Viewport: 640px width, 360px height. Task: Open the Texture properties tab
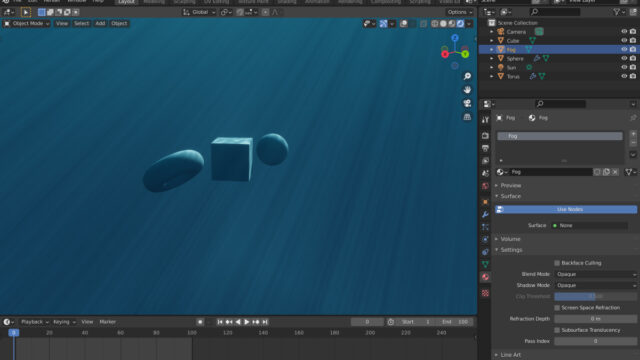(x=485, y=293)
